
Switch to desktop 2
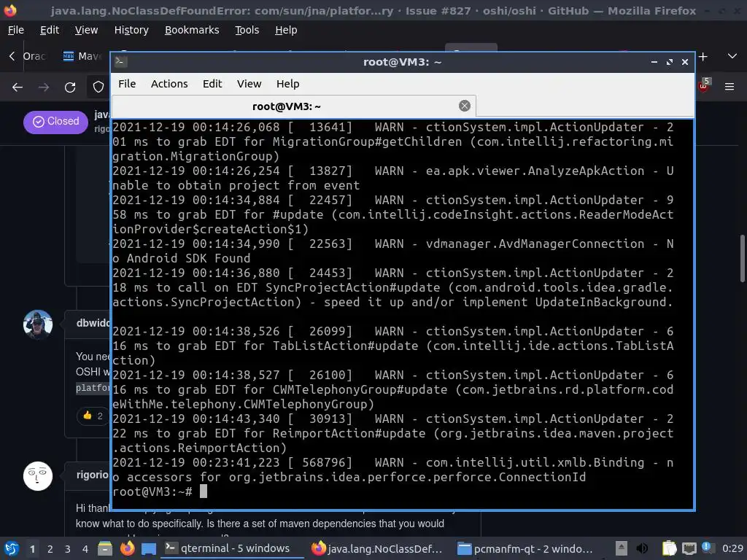point(50,549)
